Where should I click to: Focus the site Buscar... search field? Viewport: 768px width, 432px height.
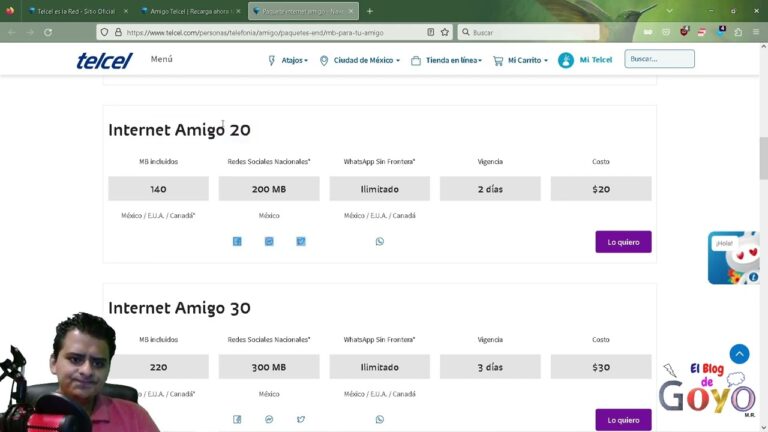pos(659,59)
